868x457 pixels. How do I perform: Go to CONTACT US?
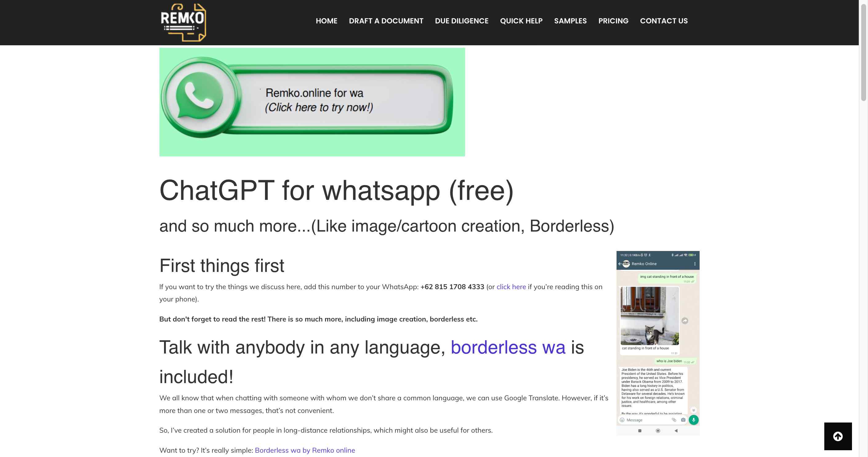664,21
